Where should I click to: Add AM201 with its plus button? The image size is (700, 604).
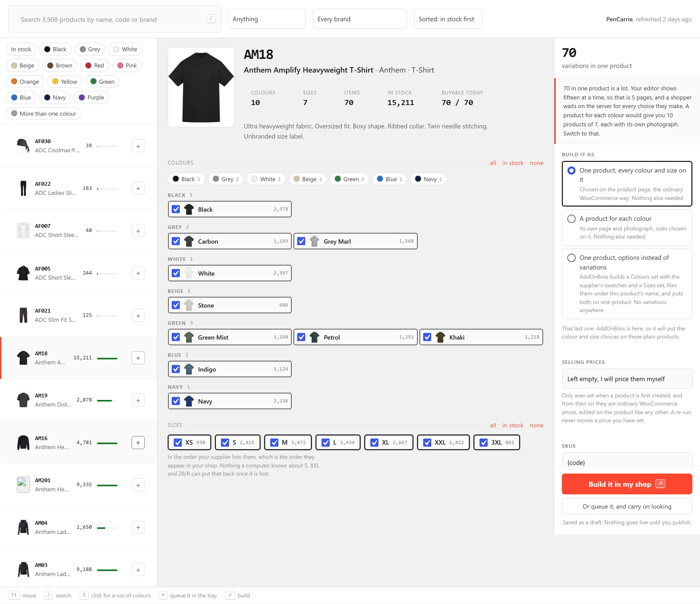pyautogui.click(x=138, y=485)
